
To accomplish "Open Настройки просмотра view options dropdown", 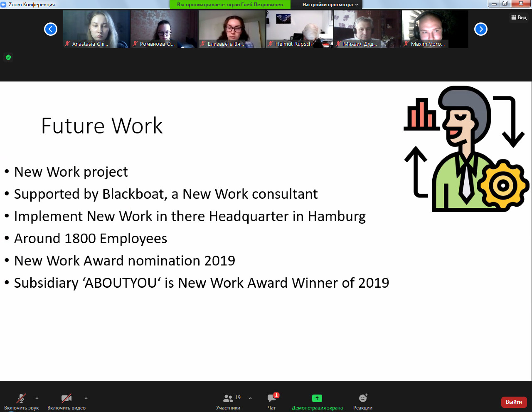I will tap(330, 5).
